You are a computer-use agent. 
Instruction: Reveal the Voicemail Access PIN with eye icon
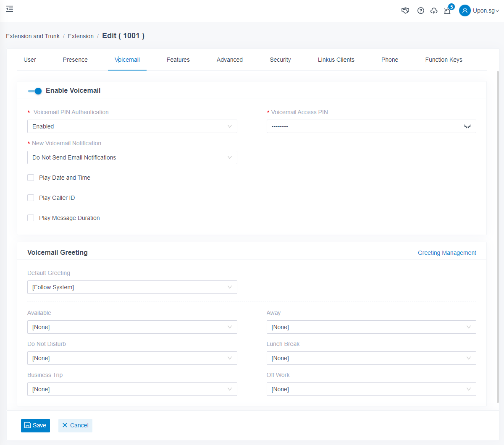(x=467, y=126)
